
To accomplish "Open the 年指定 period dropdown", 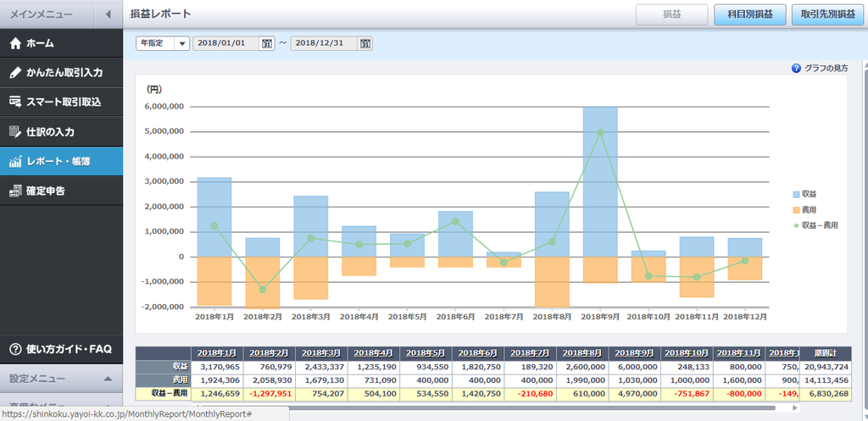I will coord(163,43).
